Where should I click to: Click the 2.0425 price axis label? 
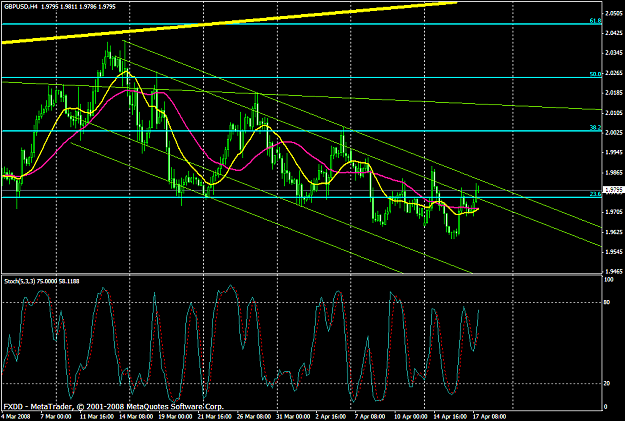tap(614, 33)
